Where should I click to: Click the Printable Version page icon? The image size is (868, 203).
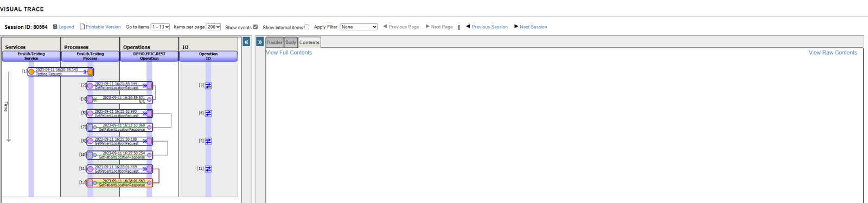[x=82, y=27]
